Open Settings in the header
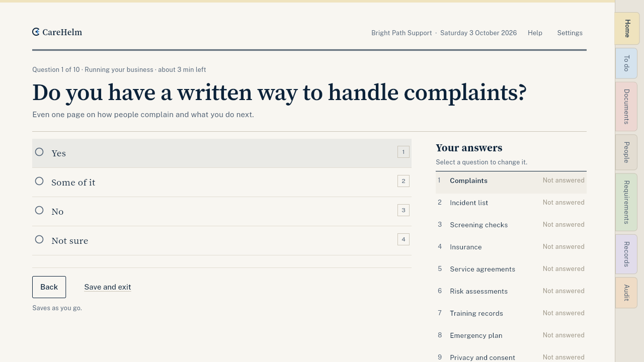Viewport: 644px width, 362px height. click(570, 33)
